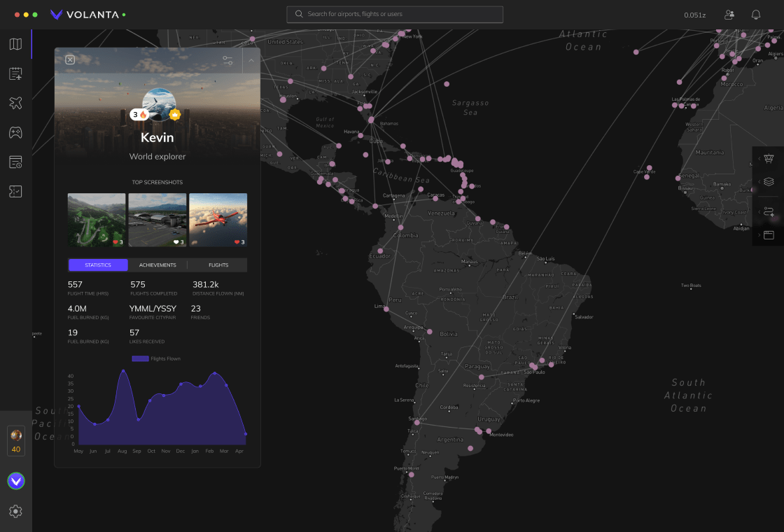Viewport: 784px width, 532px height.
Task: Open the notifications bell
Action: 756,15
